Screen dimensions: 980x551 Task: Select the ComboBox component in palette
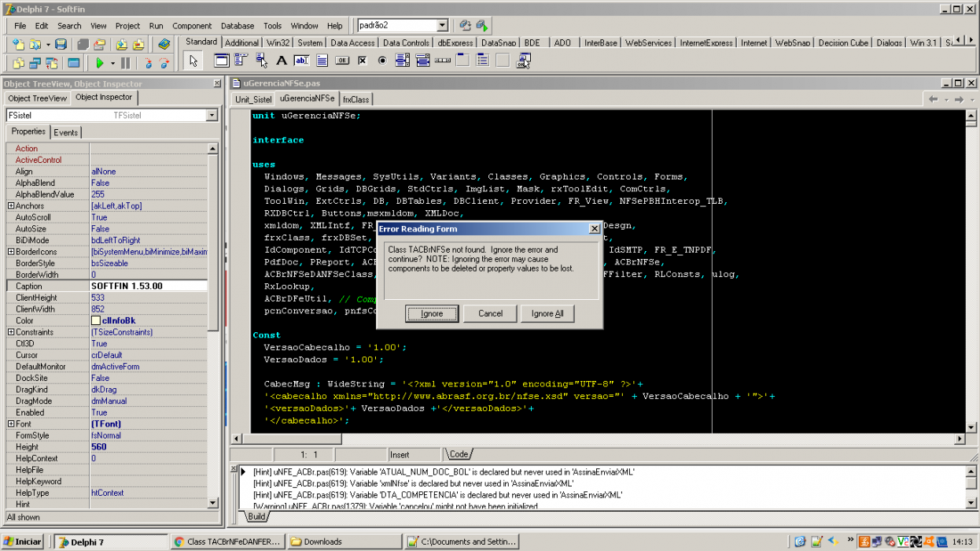tap(423, 61)
